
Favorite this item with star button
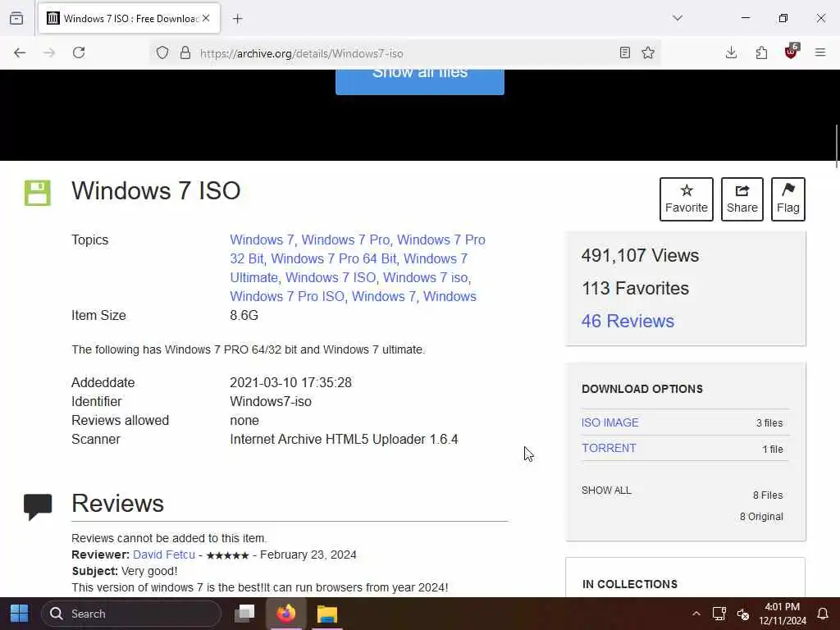click(687, 199)
